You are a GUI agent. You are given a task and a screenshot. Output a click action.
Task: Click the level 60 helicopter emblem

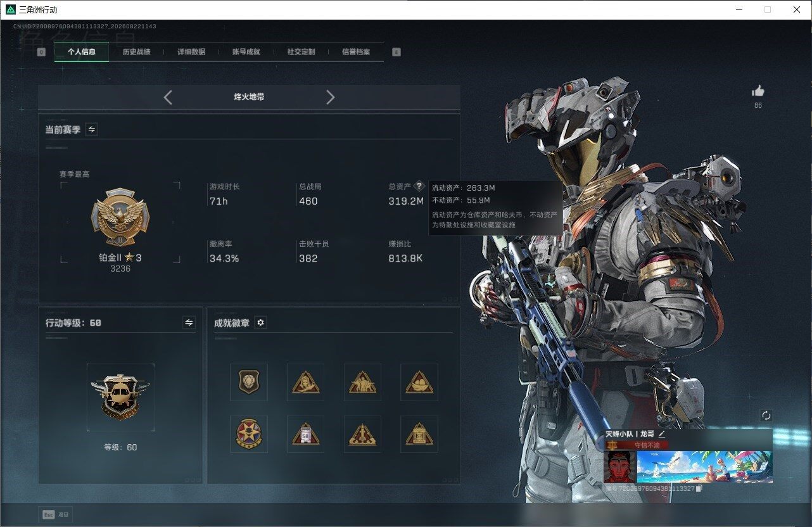120,397
